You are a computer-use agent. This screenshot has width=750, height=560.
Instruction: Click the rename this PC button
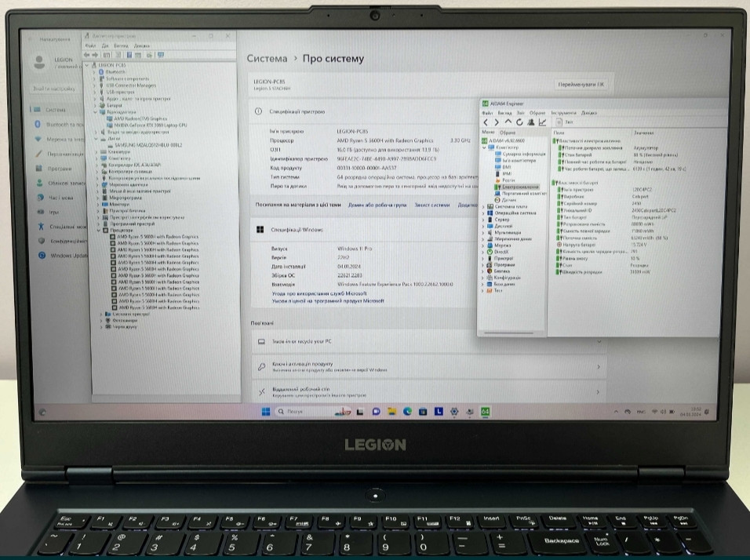[x=581, y=83]
